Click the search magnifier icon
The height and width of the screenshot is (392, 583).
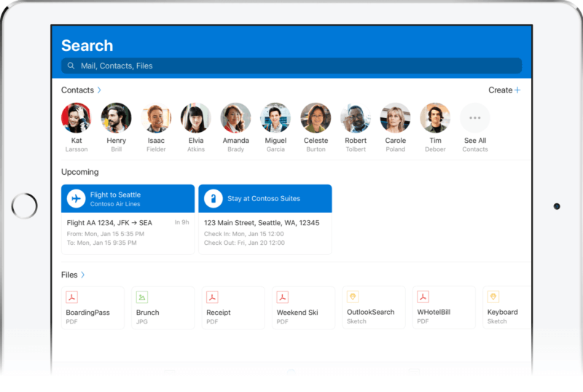71,66
